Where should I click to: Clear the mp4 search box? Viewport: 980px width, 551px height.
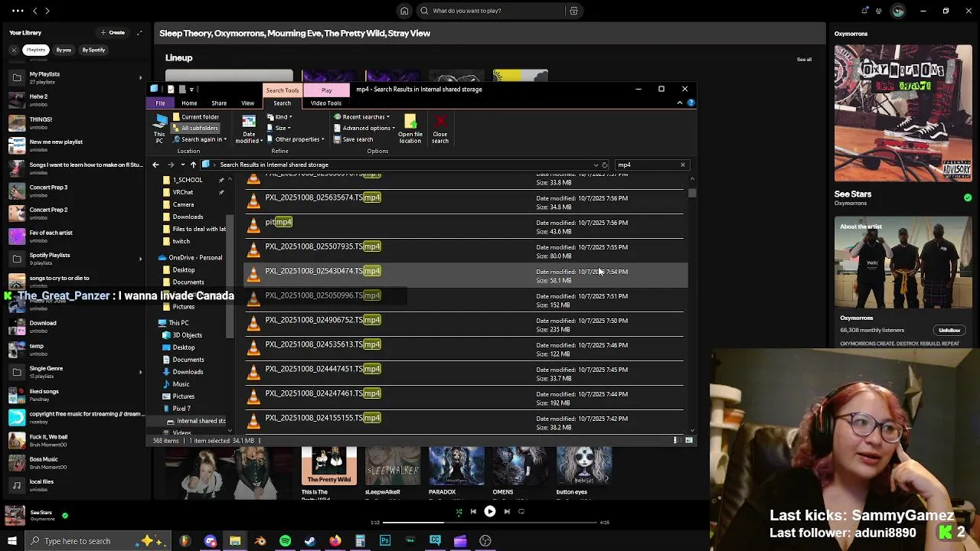[683, 165]
